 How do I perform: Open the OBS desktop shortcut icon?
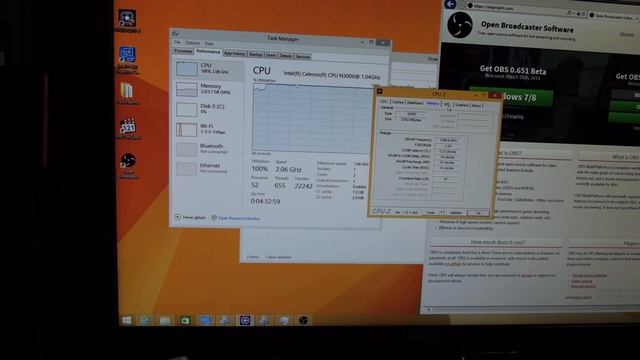128,165
